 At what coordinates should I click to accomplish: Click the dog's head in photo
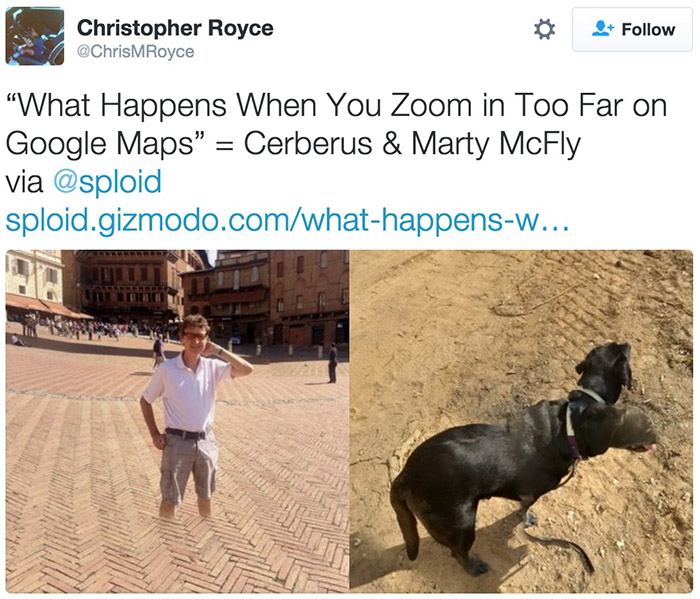[605, 368]
